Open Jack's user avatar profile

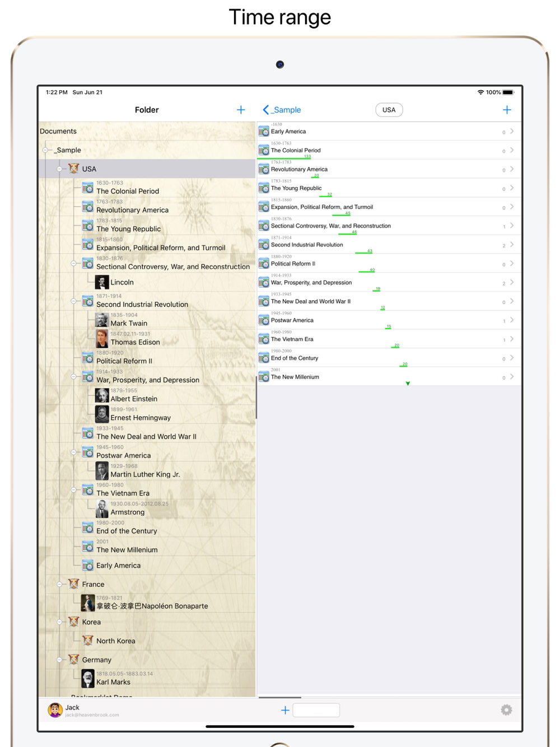(x=55, y=710)
